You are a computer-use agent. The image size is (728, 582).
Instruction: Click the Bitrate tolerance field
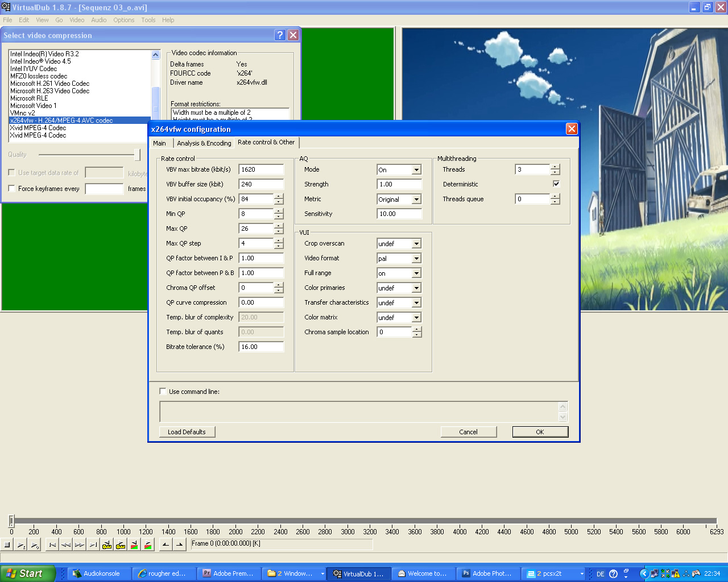point(261,347)
